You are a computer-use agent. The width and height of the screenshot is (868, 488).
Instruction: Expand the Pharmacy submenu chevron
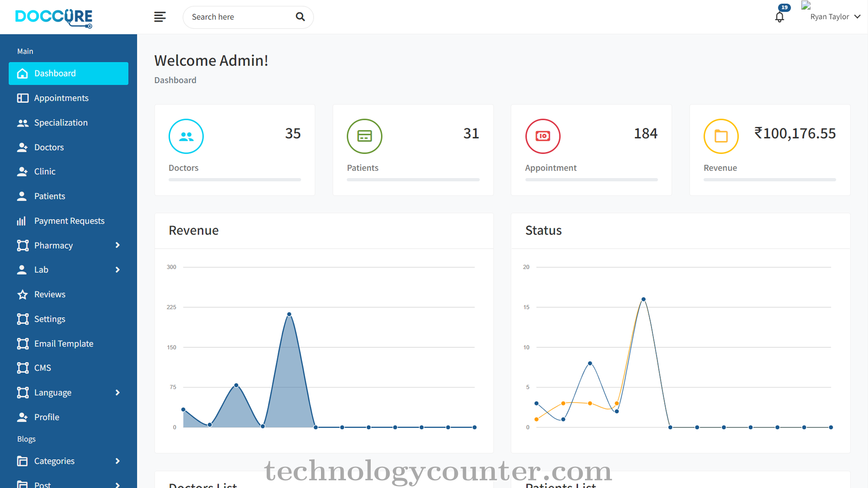118,245
